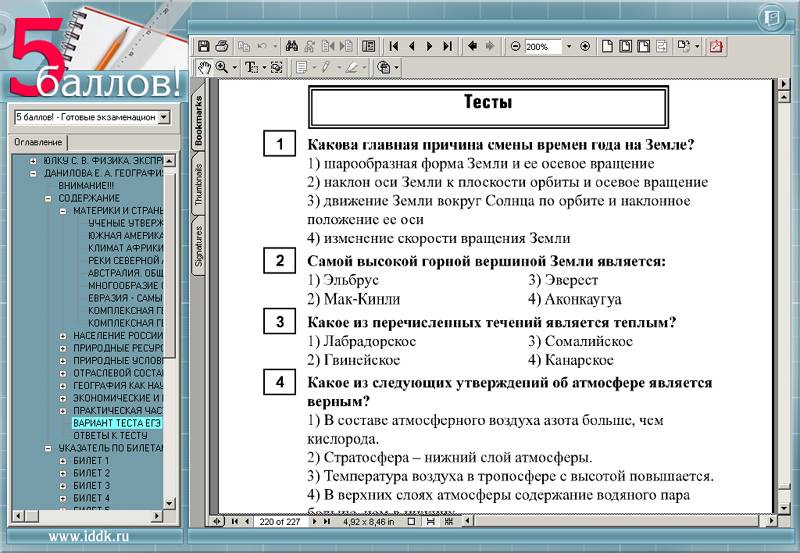Jump to last page using toolbar

[447, 46]
